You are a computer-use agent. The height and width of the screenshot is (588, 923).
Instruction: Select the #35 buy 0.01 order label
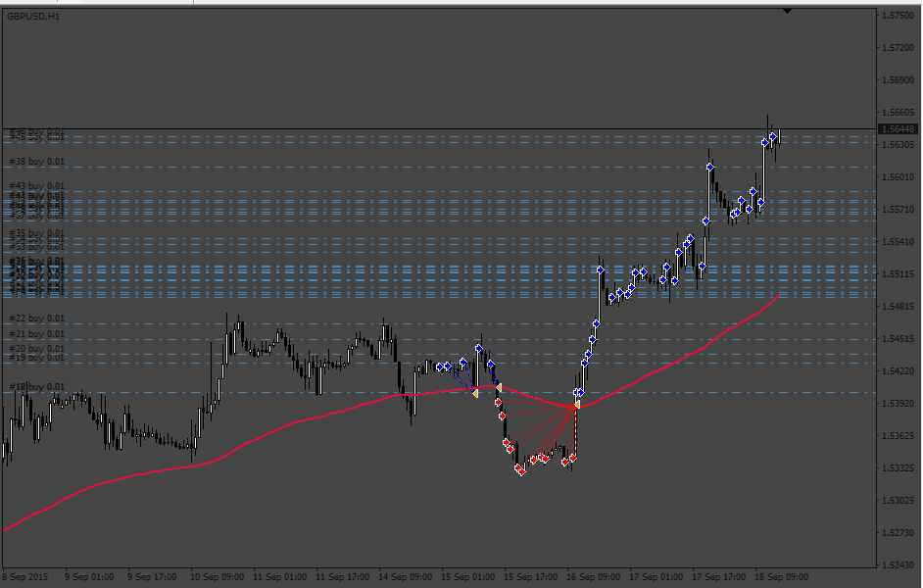coord(36,233)
